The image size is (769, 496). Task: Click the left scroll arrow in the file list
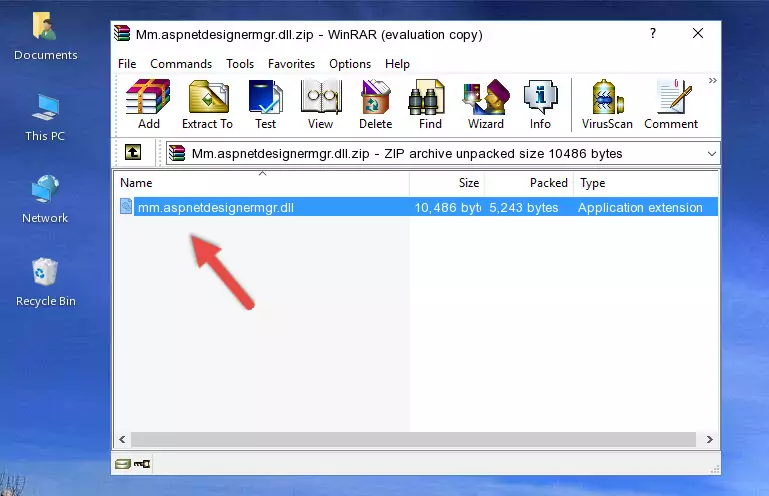(x=123, y=439)
